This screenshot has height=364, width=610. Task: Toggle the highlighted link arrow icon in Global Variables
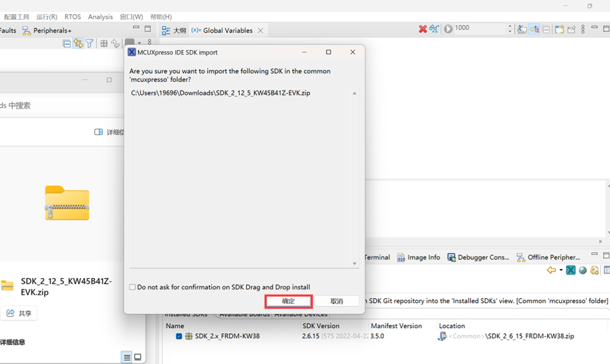pyautogui.click(x=535, y=29)
